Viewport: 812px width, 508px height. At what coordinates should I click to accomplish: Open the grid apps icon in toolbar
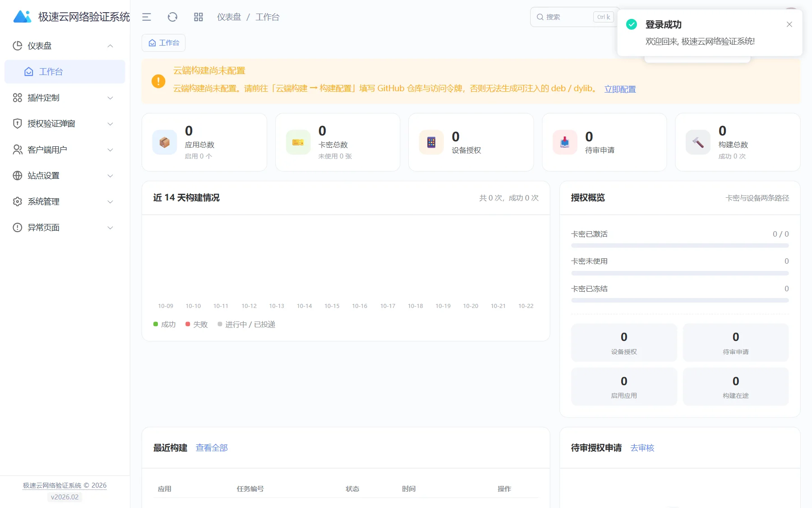[198, 17]
